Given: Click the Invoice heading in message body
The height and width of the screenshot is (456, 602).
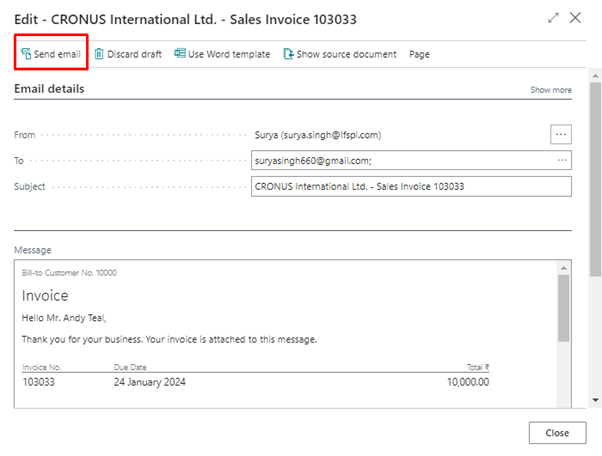Looking at the screenshot, I should point(45,296).
